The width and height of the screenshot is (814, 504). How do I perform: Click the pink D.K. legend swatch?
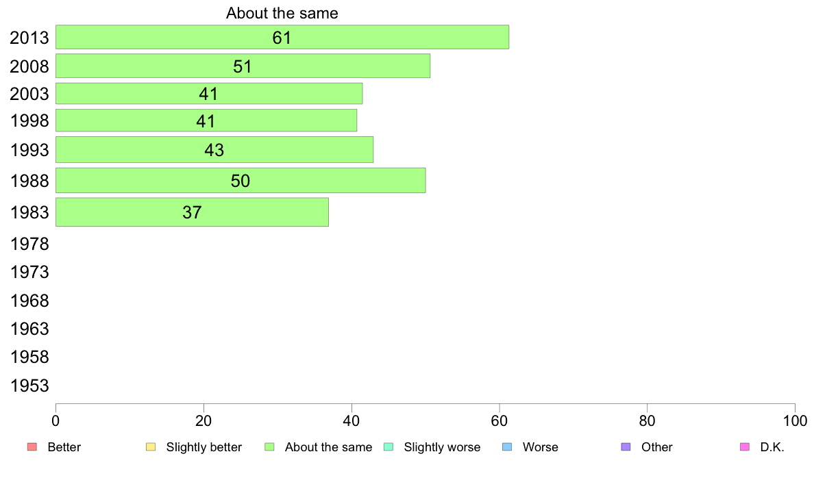[745, 447]
